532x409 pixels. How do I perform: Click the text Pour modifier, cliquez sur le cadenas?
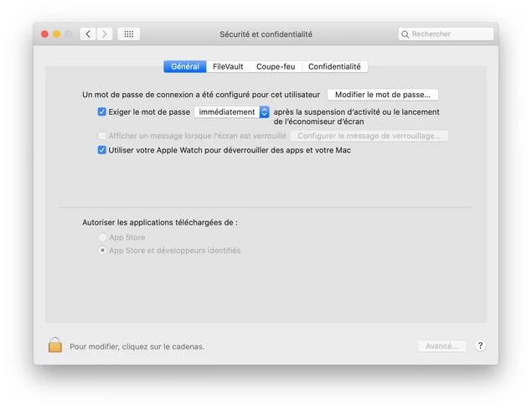[x=137, y=346]
